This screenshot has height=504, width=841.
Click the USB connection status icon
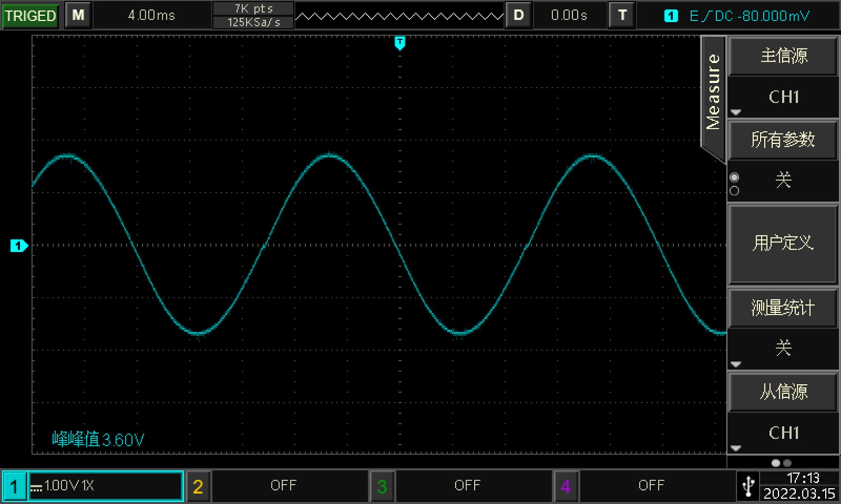748,486
